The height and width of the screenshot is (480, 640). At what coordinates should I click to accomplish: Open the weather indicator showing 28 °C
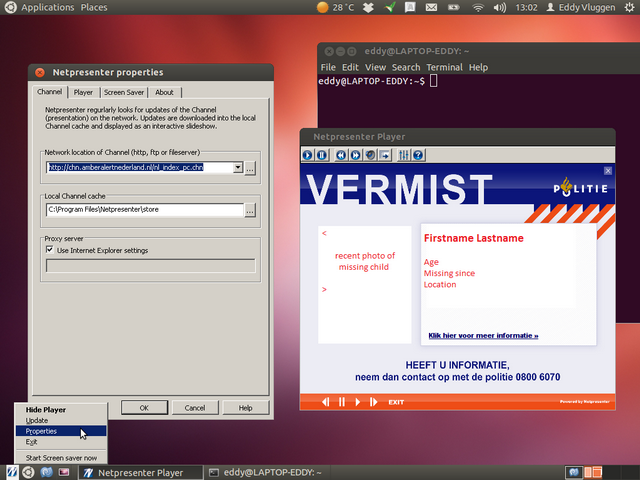click(x=336, y=7)
